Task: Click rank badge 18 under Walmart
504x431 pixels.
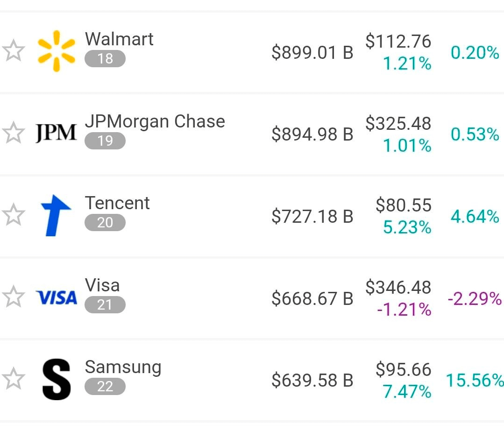Action: [x=105, y=59]
